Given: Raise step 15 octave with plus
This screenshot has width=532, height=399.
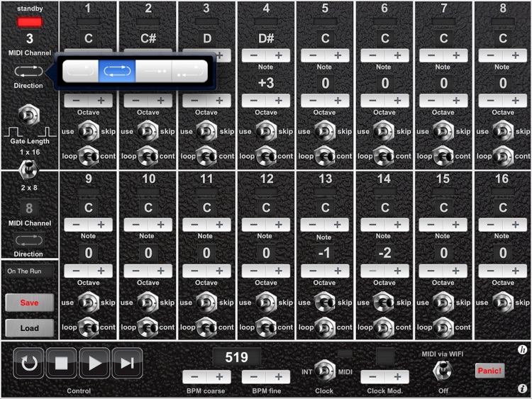Looking at the screenshot, I should click(456, 271).
